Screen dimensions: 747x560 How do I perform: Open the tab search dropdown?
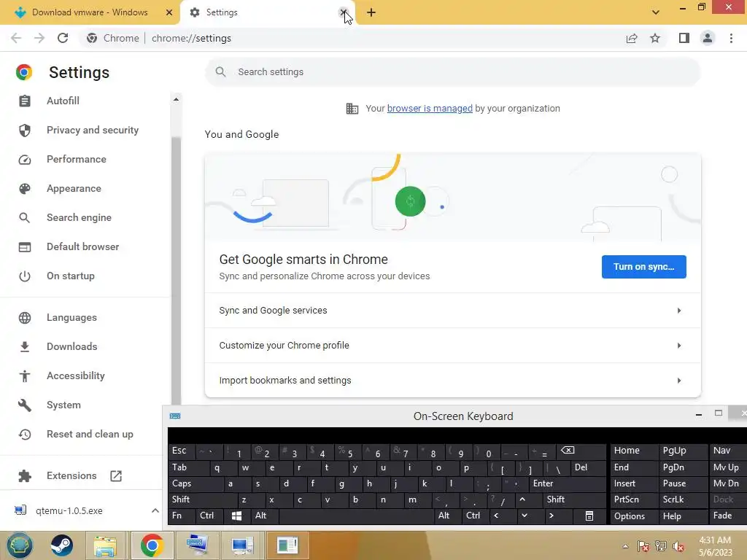click(x=656, y=12)
